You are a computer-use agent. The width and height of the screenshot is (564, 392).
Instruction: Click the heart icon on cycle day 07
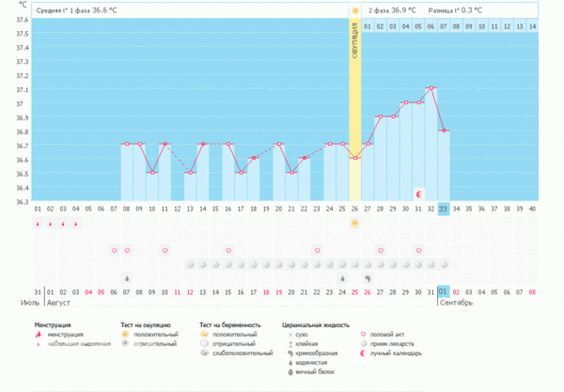115,251
